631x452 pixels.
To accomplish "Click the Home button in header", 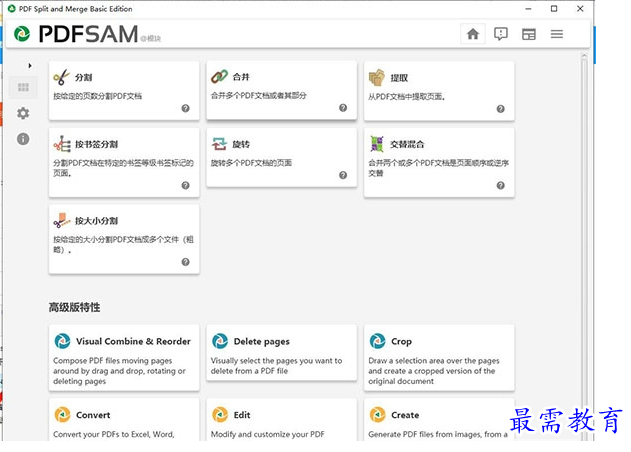I will coord(473,34).
